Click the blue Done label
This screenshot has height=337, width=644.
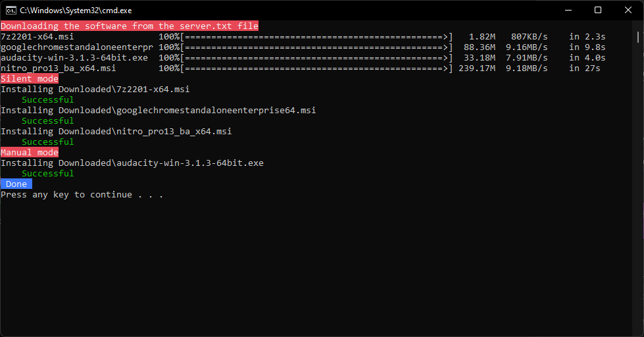pos(16,184)
